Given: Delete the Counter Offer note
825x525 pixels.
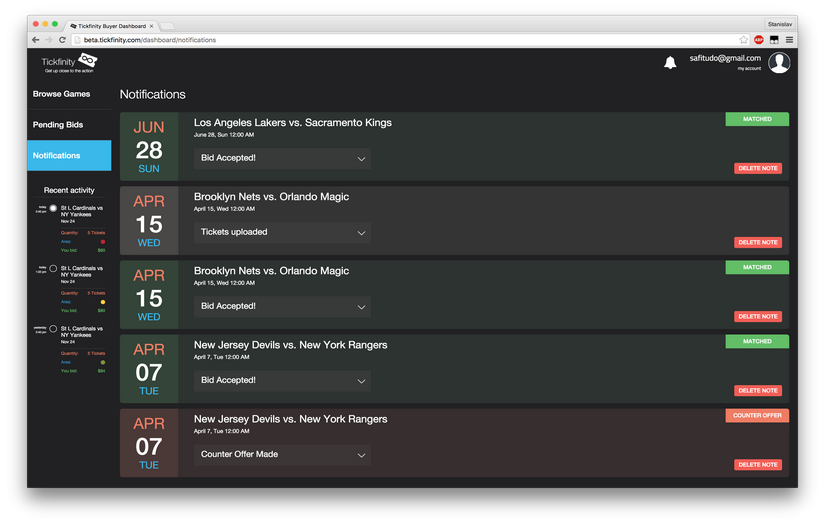Looking at the screenshot, I should pyautogui.click(x=758, y=465).
